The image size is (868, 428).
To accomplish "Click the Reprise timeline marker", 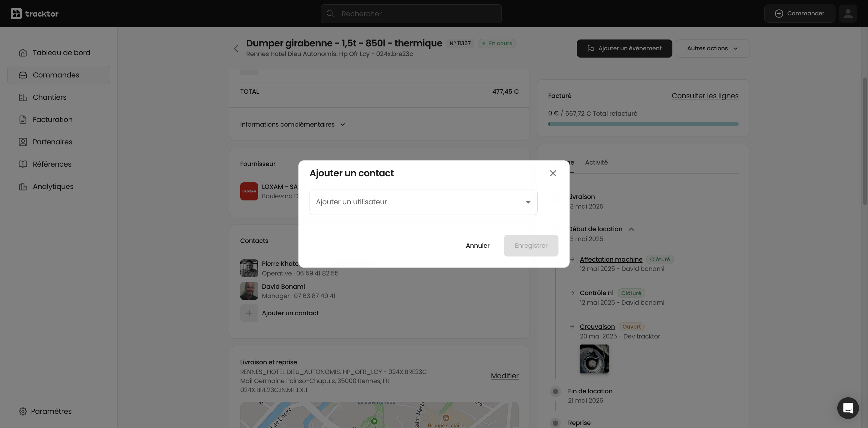I will pyautogui.click(x=555, y=423).
